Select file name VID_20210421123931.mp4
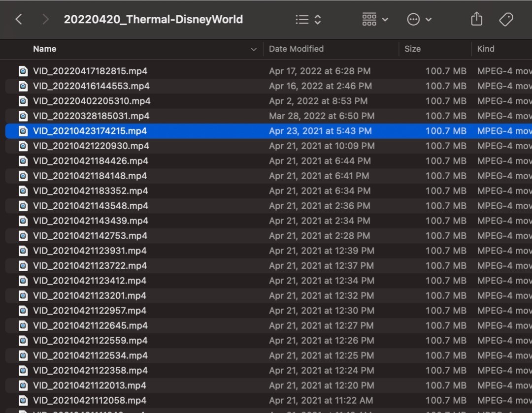This screenshot has width=532, height=413. (90, 251)
